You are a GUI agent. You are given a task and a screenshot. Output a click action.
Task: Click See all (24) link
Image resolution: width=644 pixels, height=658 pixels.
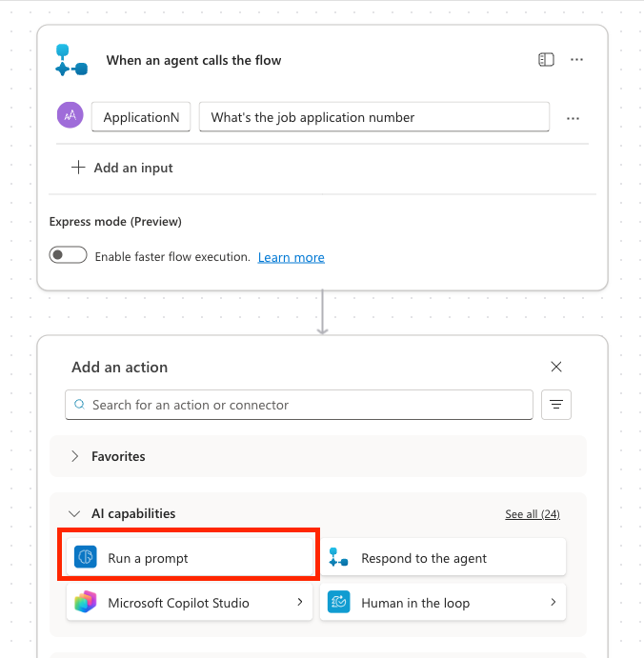pyautogui.click(x=533, y=514)
